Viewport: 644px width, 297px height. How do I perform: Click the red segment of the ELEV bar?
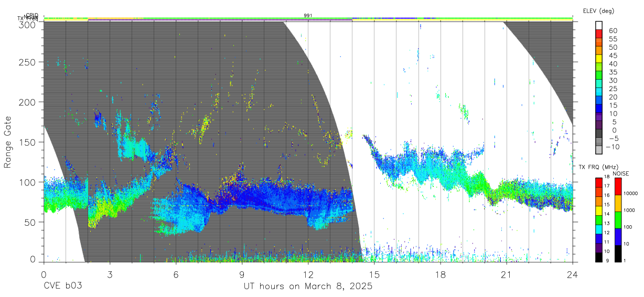click(599, 34)
